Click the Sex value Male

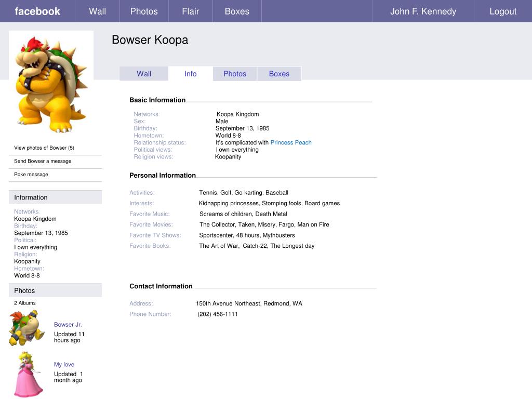click(x=222, y=121)
